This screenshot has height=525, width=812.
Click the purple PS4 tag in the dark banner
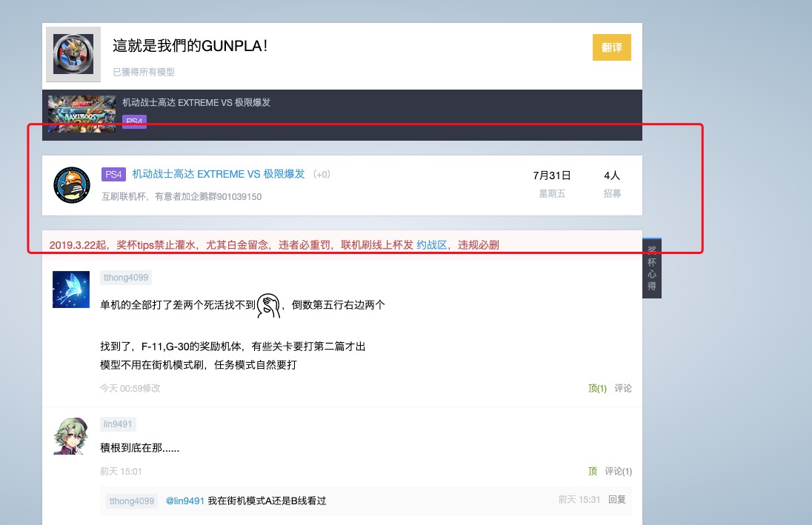click(134, 121)
